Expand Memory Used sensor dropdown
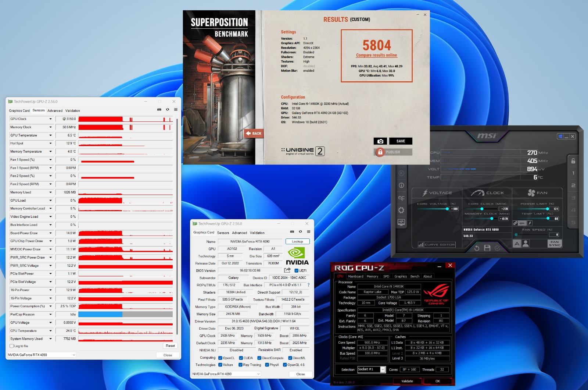Viewport: 588px width, 390px height. click(51, 192)
